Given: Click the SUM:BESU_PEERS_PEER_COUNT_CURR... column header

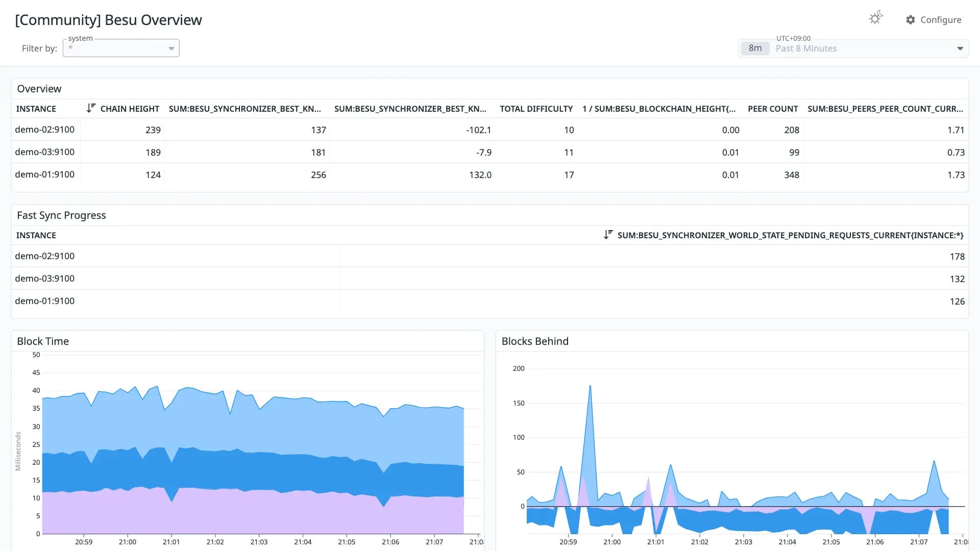Looking at the screenshot, I should click(886, 109).
